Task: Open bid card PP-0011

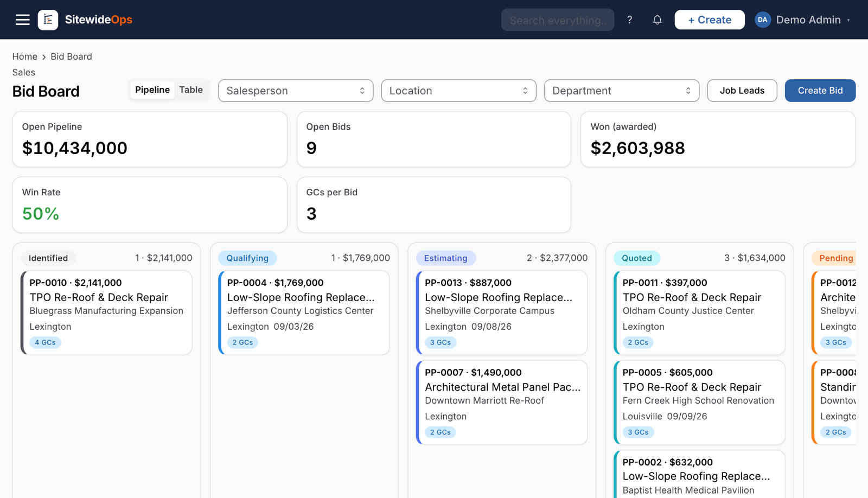Action: (699, 313)
